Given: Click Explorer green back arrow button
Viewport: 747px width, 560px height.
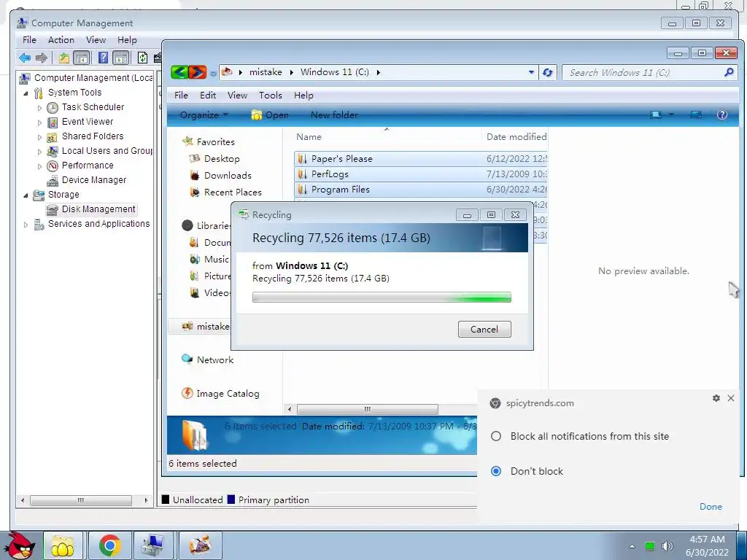Looking at the screenshot, I should (x=179, y=72).
